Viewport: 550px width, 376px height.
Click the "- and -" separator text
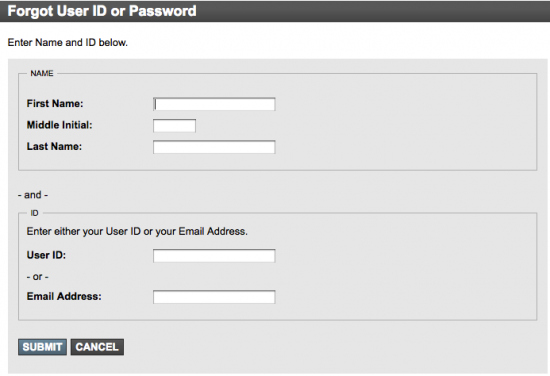coord(33,195)
